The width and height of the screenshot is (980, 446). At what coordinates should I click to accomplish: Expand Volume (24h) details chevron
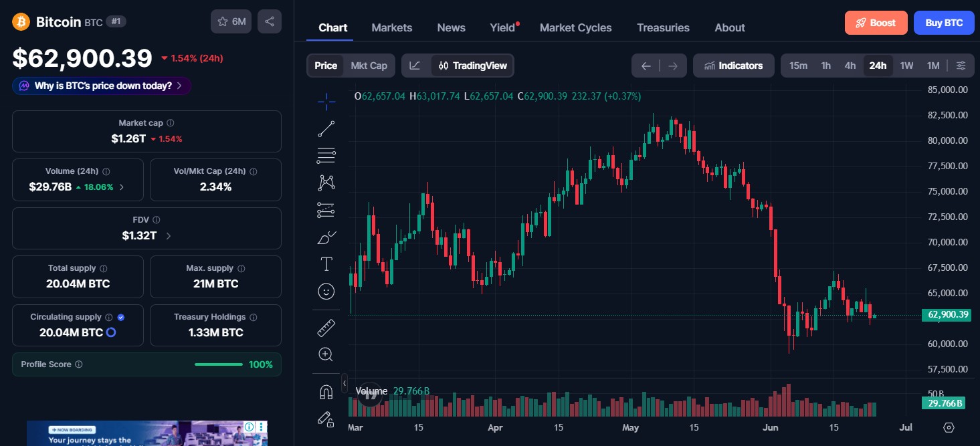122,187
